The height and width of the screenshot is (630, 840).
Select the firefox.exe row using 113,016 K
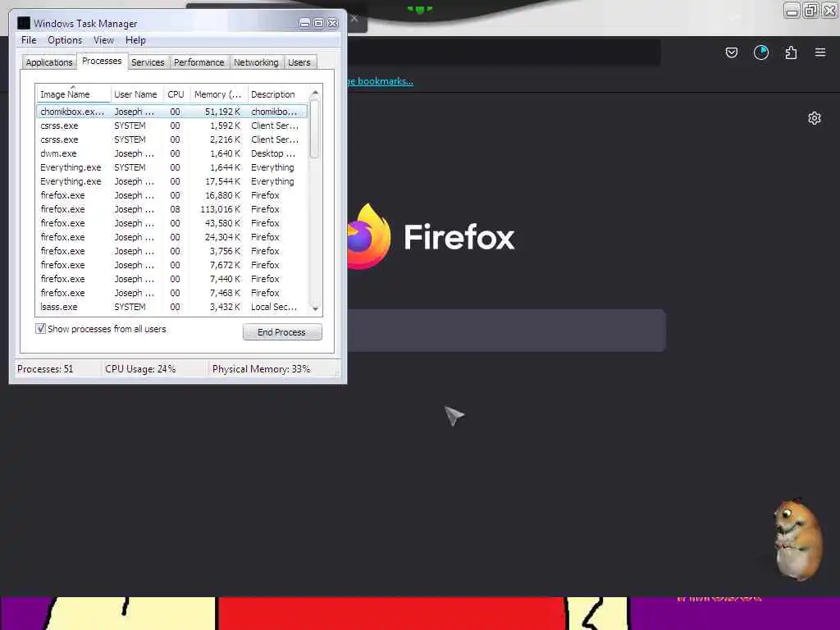172,209
